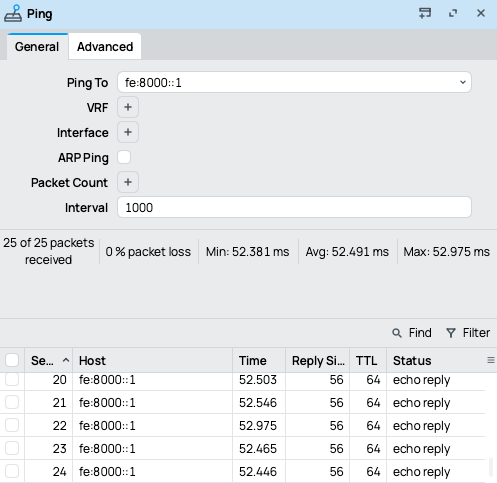
Task: Click the Ping window joystick icon
Action: pyautogui.click(x=13, y=13)
